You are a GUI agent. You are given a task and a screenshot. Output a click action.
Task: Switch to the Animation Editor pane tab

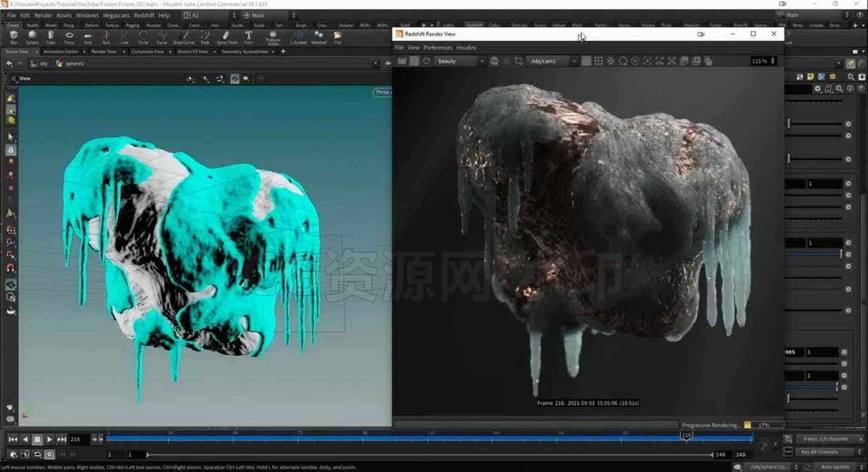(x=60, y=52)
